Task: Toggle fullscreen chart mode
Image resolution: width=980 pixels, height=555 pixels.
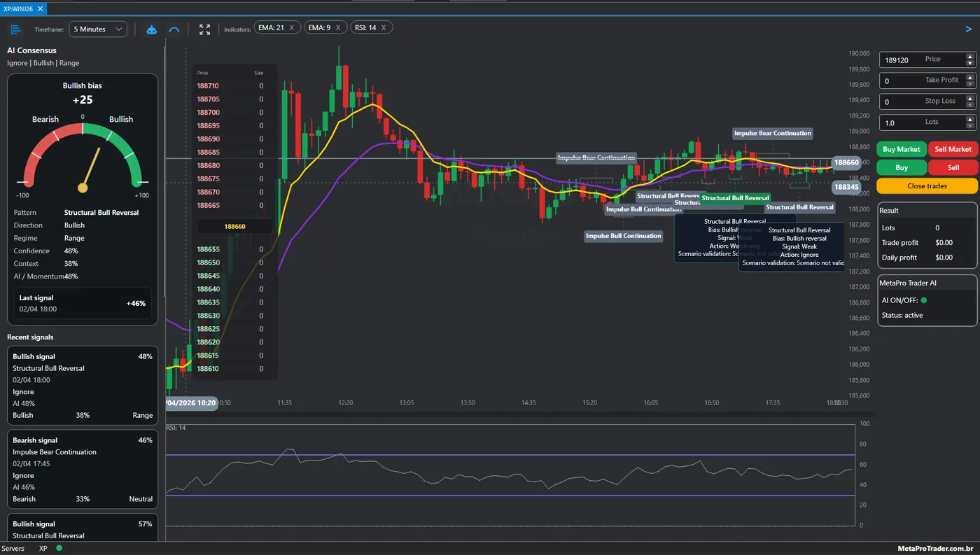Action: coord(204,29)
